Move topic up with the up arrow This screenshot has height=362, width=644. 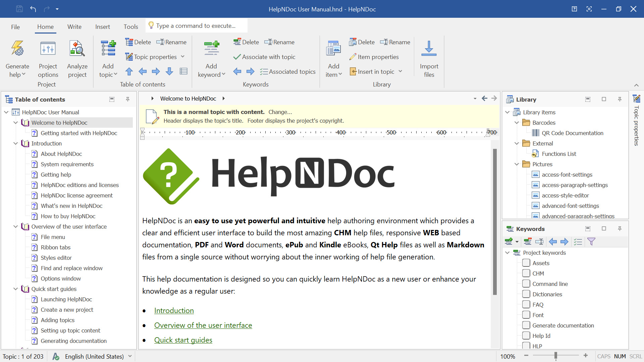coord(129,71)
